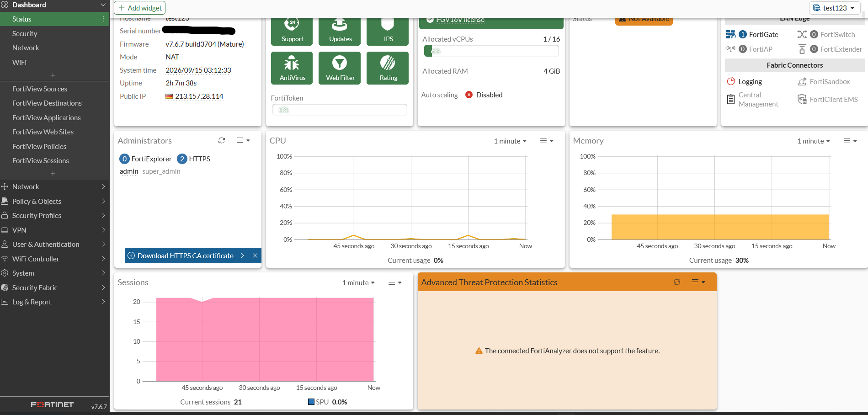The image size is (868, 415).
Task: Open the FortiClient EMS connector
Action: click(828, 100)
